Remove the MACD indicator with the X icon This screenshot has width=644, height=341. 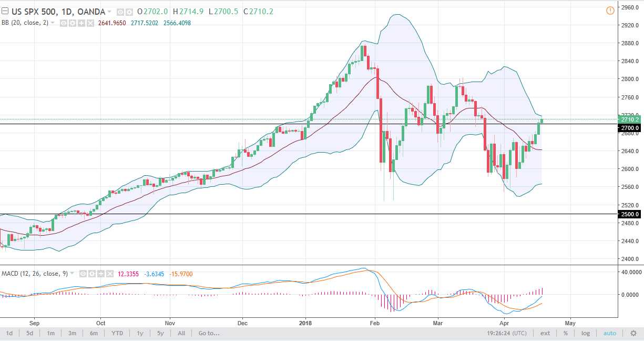[x=109, y=274]
